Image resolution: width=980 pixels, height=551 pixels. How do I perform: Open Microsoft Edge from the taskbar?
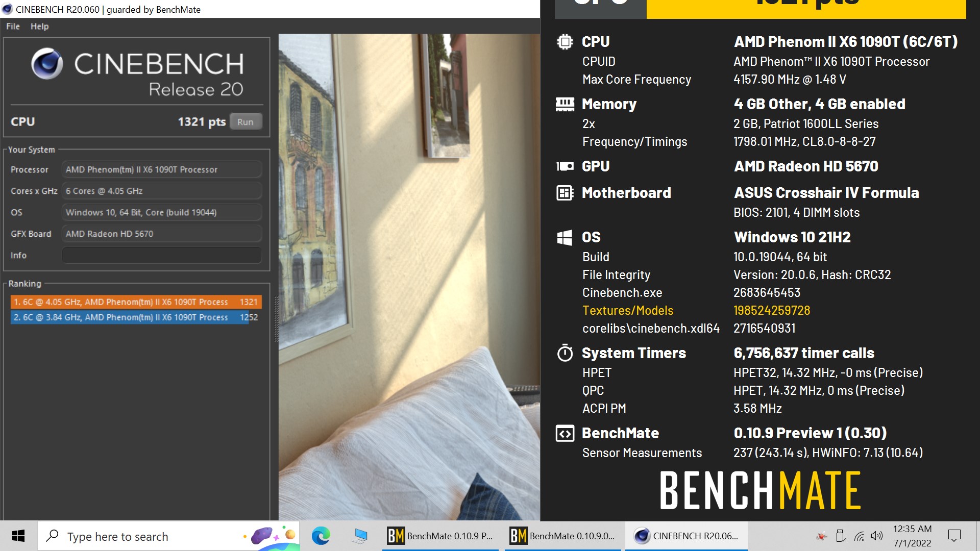(x=321, y=536)
